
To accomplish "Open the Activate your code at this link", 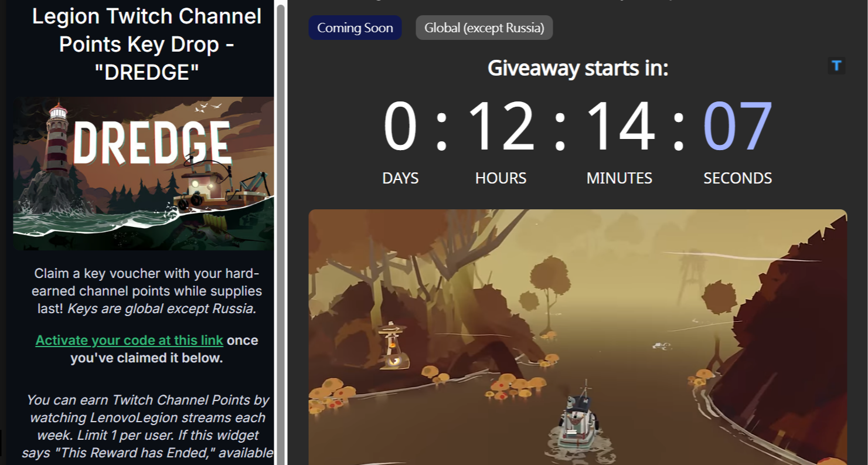I will point(130,340).
